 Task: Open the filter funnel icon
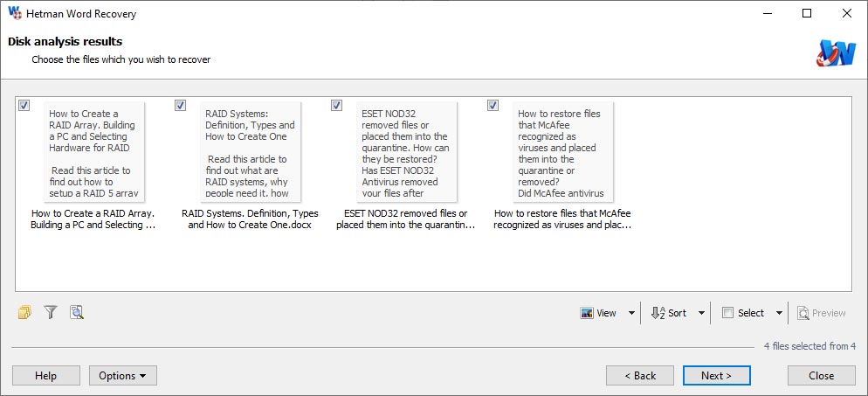pyautogui.click(x=51, y=313)
